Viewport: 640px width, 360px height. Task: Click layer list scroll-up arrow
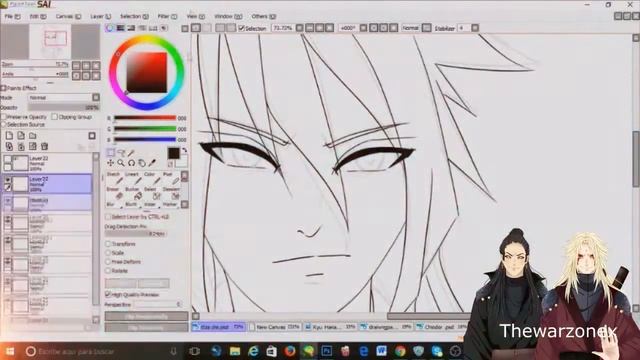coord(96,156)
